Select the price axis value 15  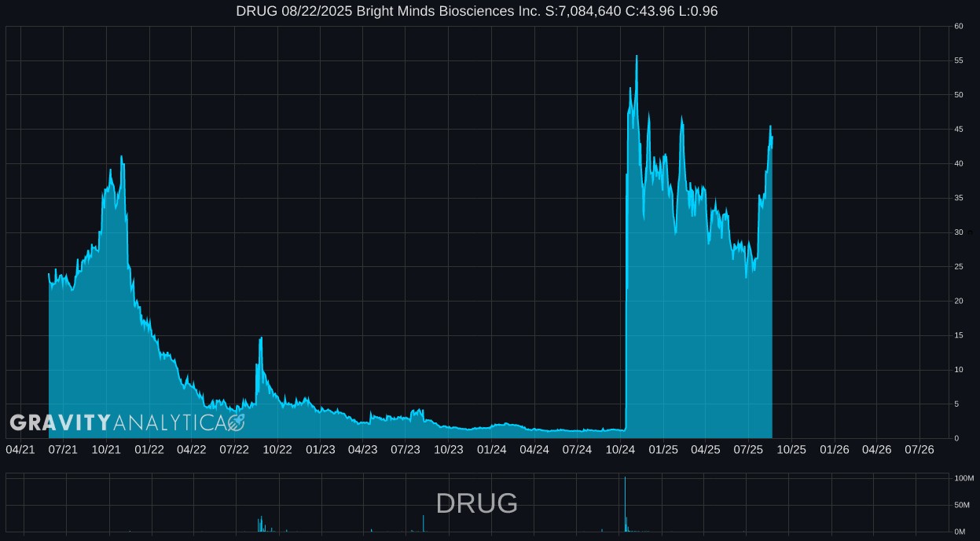[959, 336]
